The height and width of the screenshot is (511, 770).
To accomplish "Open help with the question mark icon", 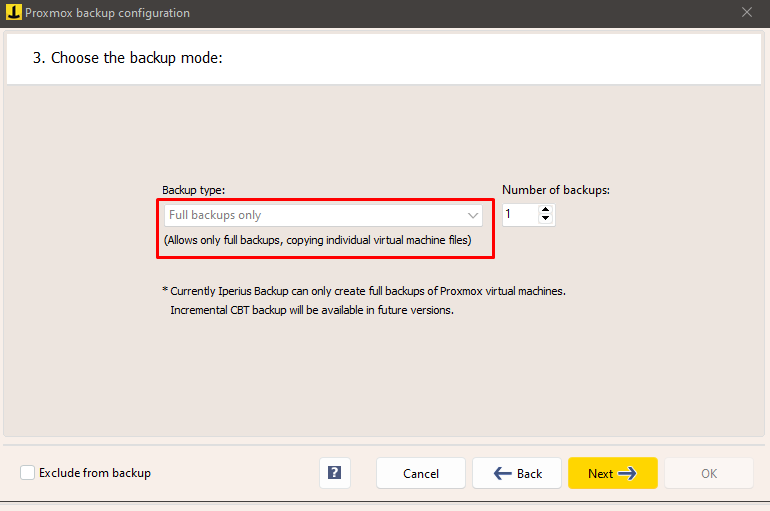I will tap(335, 473).
